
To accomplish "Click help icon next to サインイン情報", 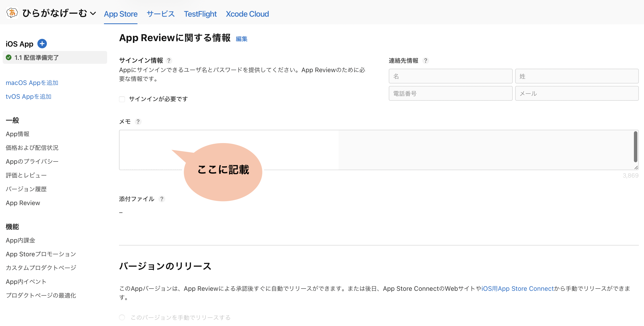I will [169, 61].
